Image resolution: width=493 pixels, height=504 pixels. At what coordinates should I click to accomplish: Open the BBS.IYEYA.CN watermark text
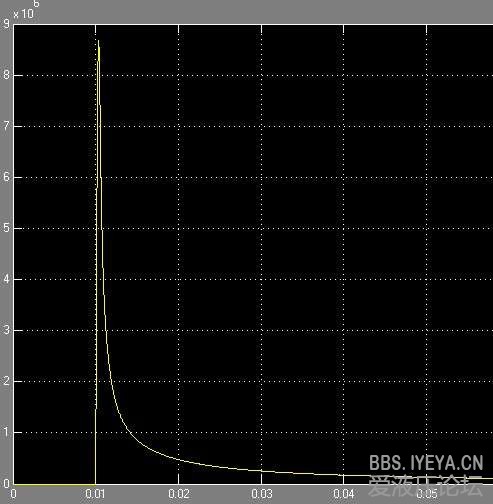point(426,463)
